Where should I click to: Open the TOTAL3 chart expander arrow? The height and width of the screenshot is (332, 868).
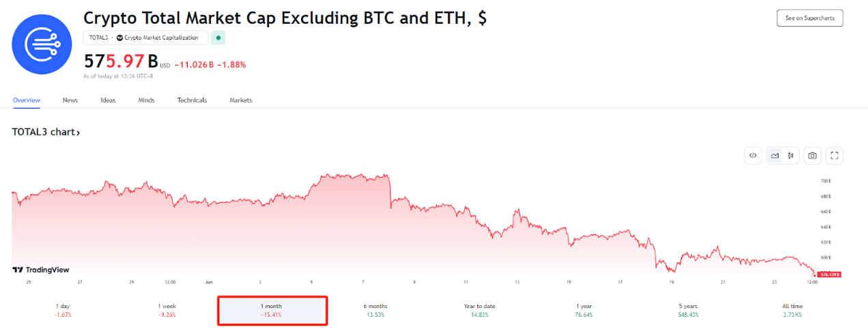(79, 133)
